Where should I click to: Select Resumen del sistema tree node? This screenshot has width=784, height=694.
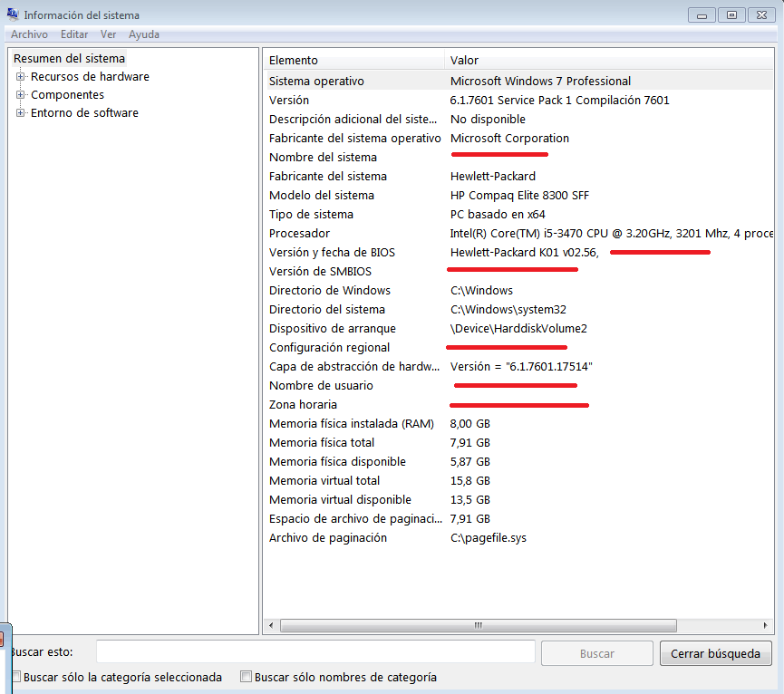tap(69, 59)
